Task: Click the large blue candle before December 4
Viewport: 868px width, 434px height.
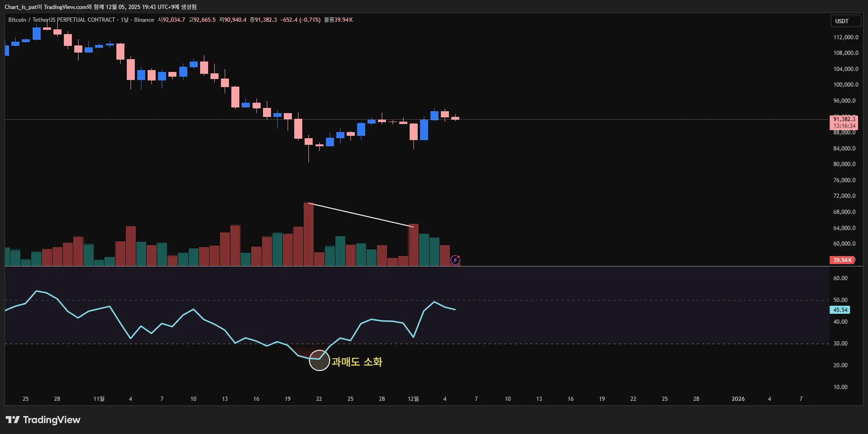Action: tap(424, 130)
